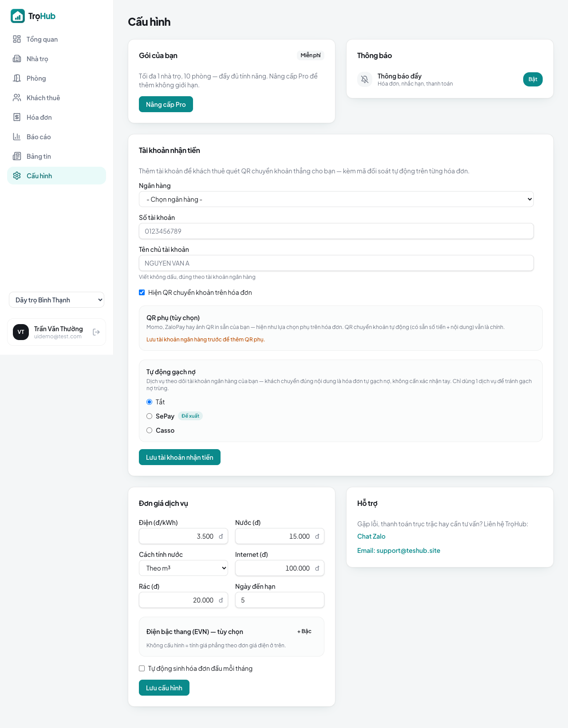Click the logout icon beside Trần Văn Thường
The image size is (568, 728).
[x=96, y=332]
